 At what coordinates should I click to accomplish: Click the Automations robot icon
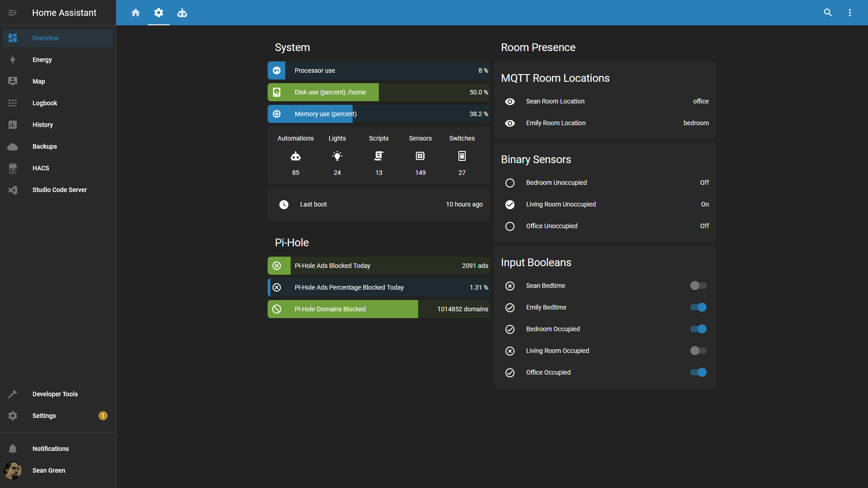(x=296, y=156)
